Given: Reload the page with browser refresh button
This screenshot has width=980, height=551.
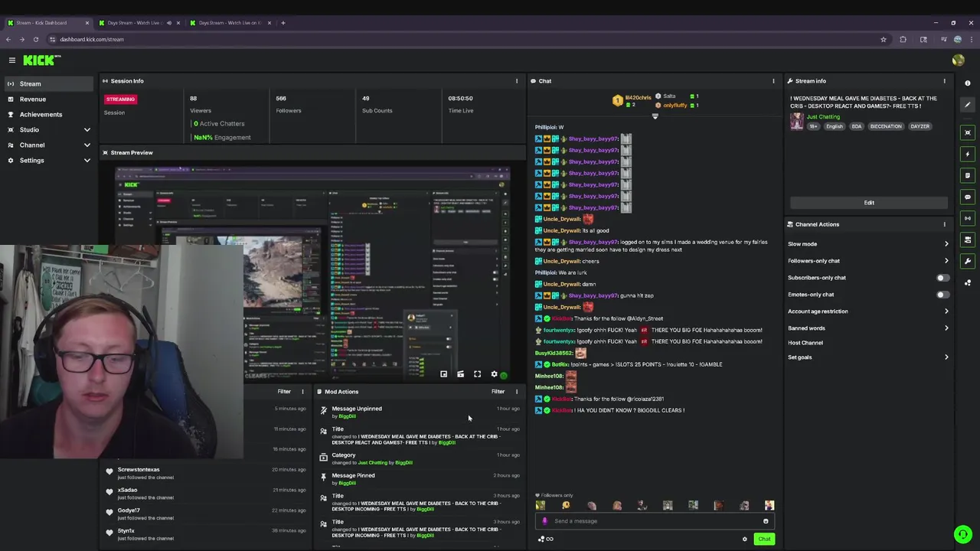Looking at the screenshot, I should tap(35, 39).
